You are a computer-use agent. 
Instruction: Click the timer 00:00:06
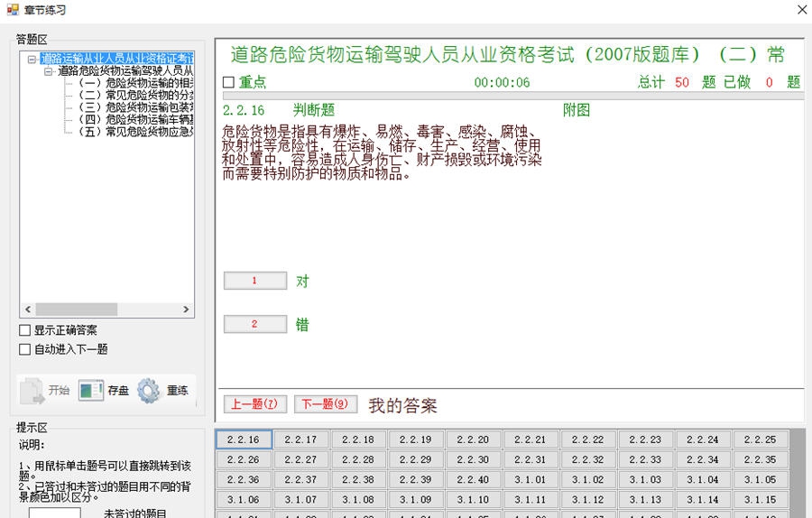pyautogui.click(x=502, y=82)
